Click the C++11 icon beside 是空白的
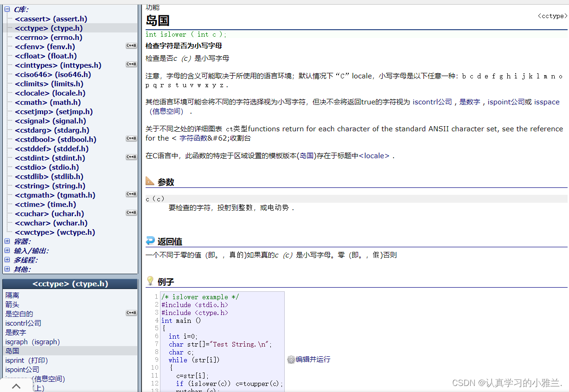 pyautogui.click(x=131, y=313)
